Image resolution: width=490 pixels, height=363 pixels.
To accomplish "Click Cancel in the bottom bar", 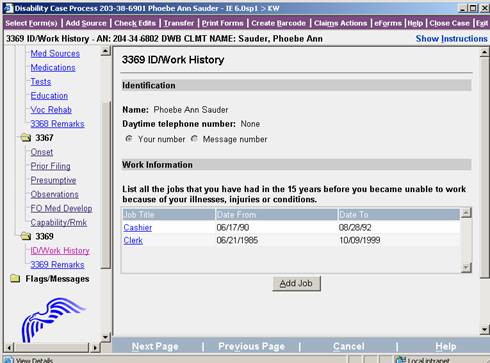I will pyautogui.click(x=349, y=346).
